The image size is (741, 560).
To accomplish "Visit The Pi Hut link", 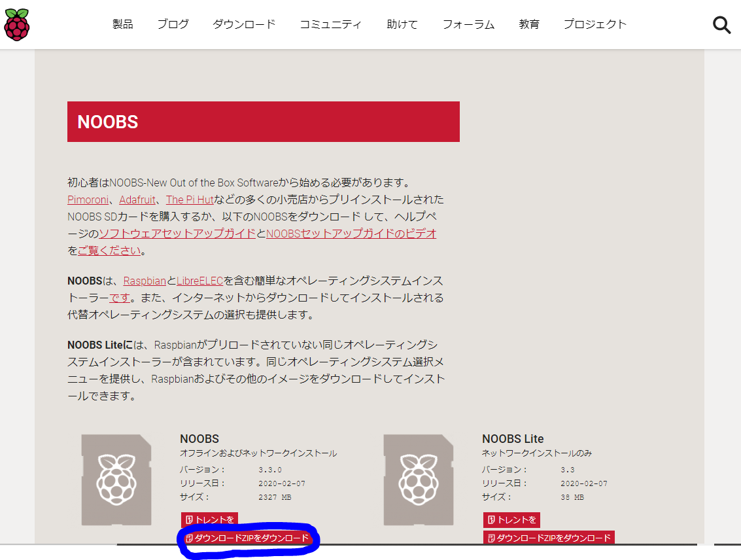I will (x=190, y=200).
